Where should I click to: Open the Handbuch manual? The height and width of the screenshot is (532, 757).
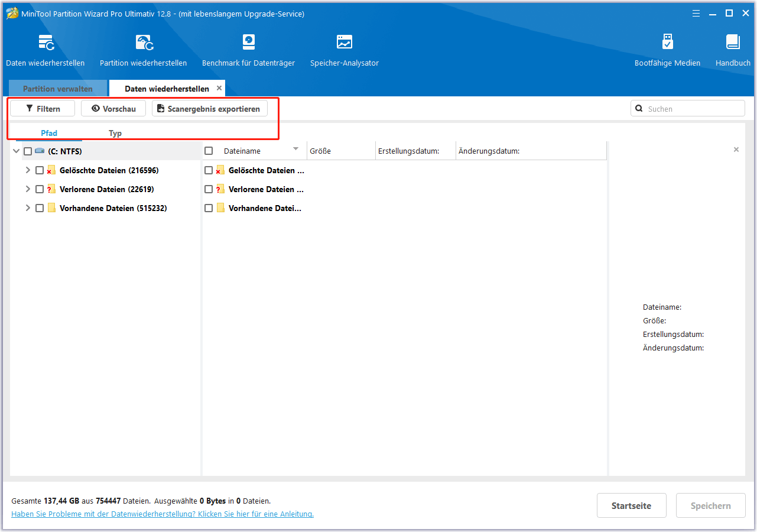pyautogui.click(x=733, y=50)
